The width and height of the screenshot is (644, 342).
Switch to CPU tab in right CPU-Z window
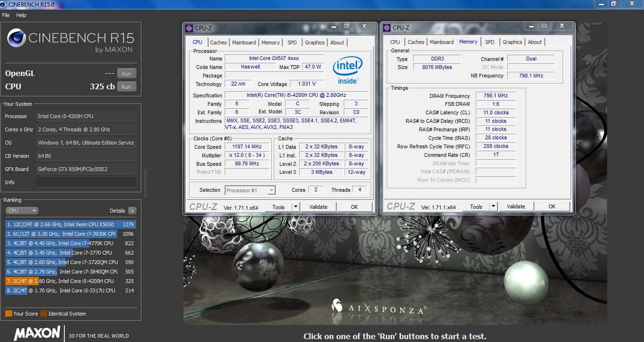pos(395,42)
